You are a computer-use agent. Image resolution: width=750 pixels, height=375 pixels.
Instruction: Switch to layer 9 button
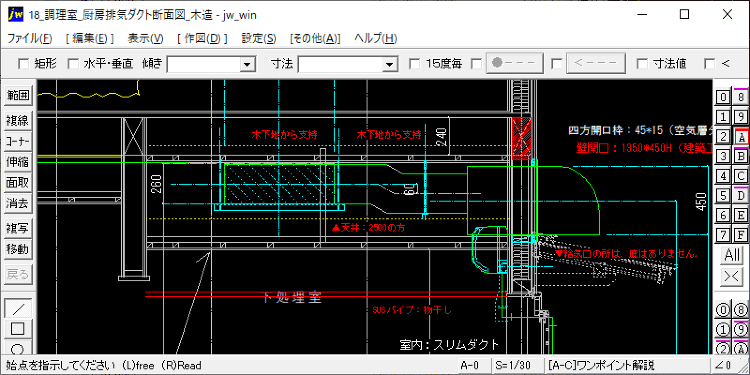click(741, 117)
